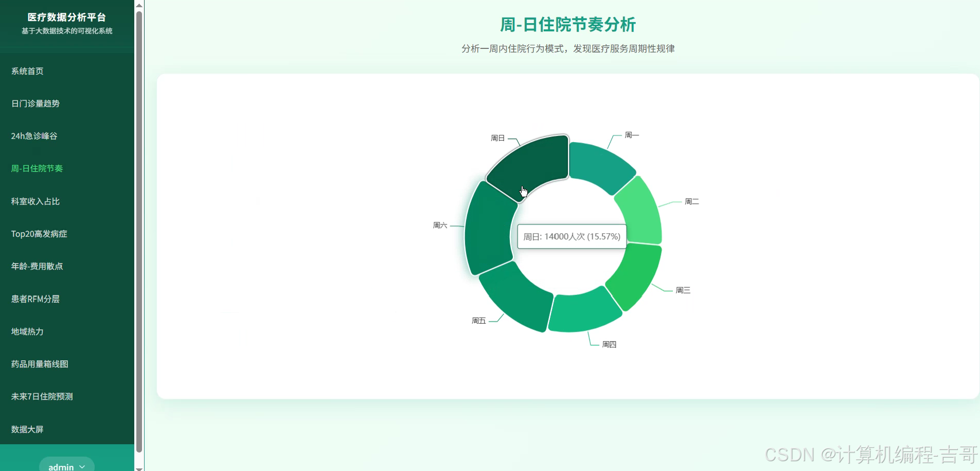Viewport: 980px width, 471px height.
Task: Click the sidebar vertical scrollbar thumb
Action: click(139, 232)
